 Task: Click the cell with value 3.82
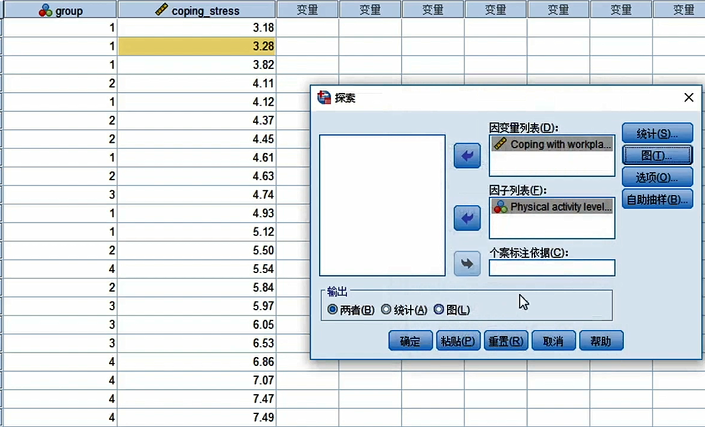(x=197, y=65)
